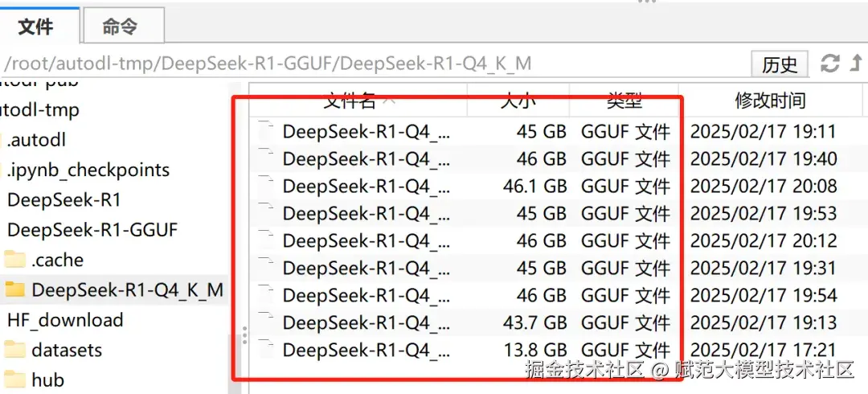The width and height of the screenshot is (868, 394).
Task: Sort files by 修改时间 column header
Action: point(770,101)
